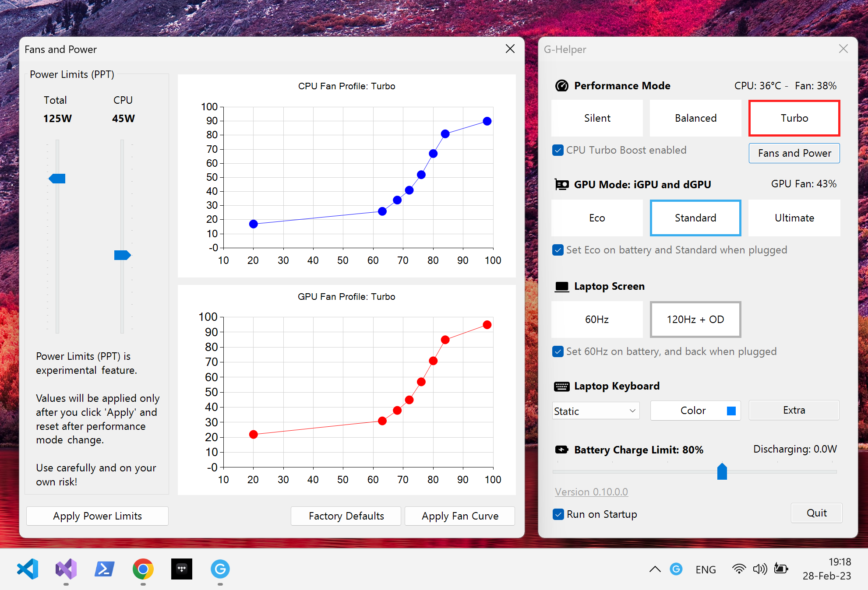Image resolution: width=868 pixels, height=590 pixels.
Task: Expand the Static keyboard mode dropdown
Action: point(596,411)
